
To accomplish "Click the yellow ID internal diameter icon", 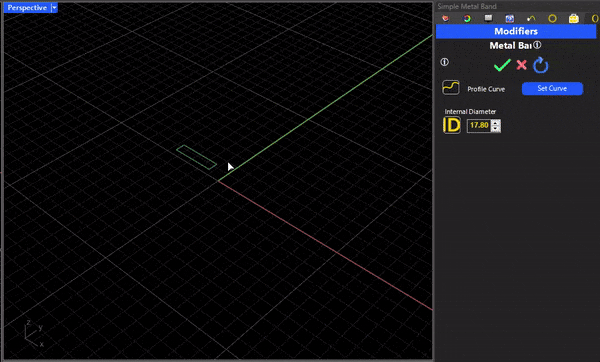I will coord(452,126).
